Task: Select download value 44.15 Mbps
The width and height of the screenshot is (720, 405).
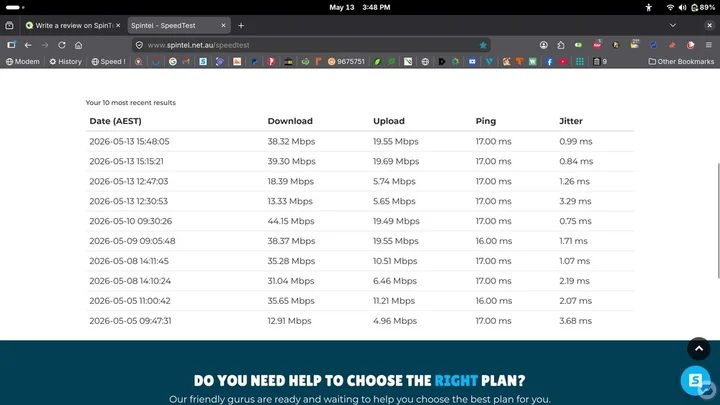Action: (291, 221)
